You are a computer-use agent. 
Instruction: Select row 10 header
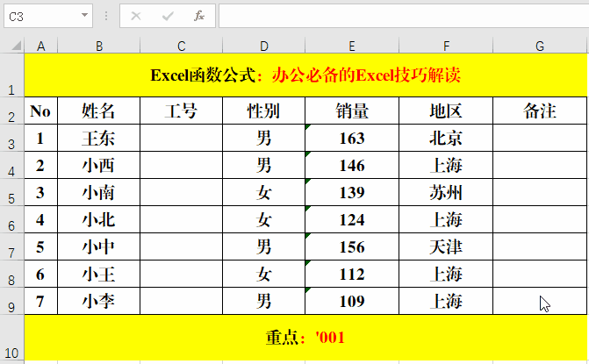(11, 338)
